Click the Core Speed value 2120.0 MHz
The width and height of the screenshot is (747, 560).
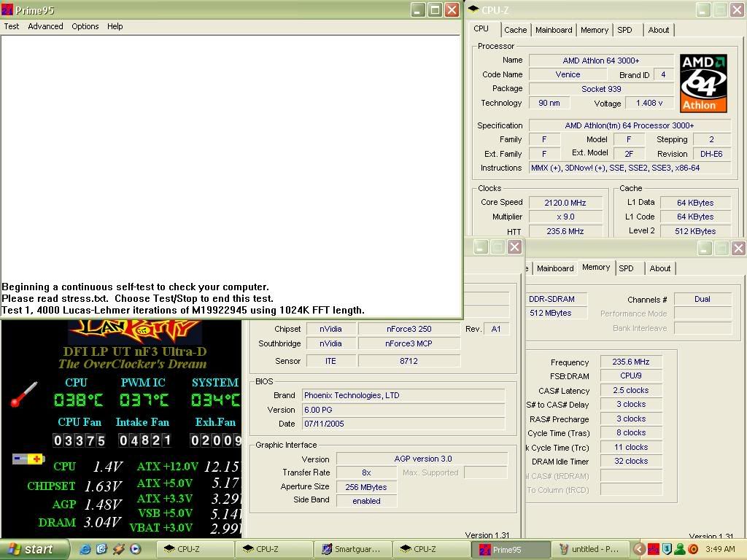coord(565,203)
